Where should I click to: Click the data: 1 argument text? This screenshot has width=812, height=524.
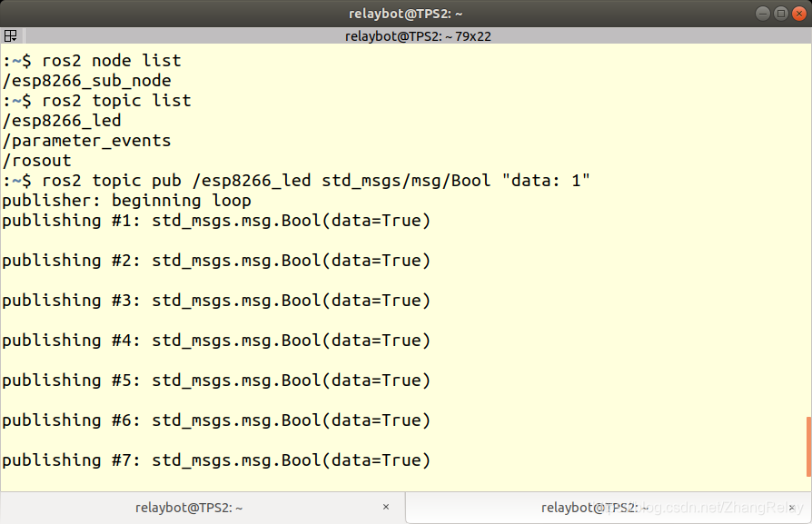click(546, 180)
